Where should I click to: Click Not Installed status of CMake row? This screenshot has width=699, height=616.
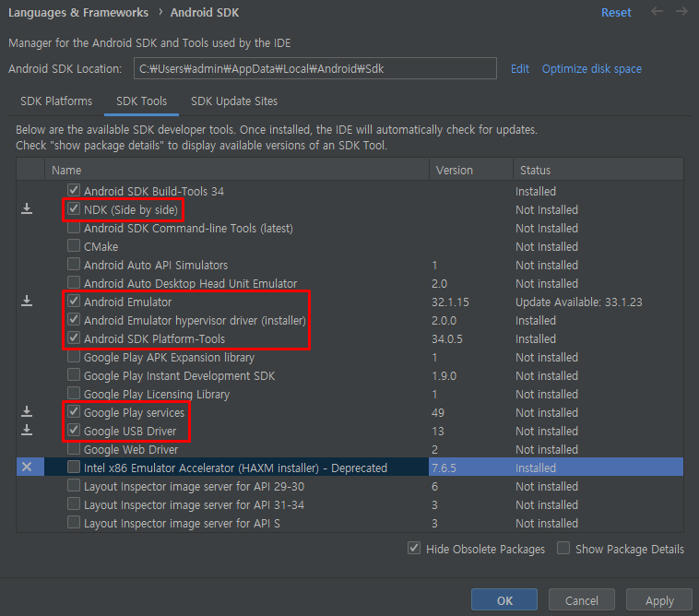pyautogui.click(x=547, y=246)
